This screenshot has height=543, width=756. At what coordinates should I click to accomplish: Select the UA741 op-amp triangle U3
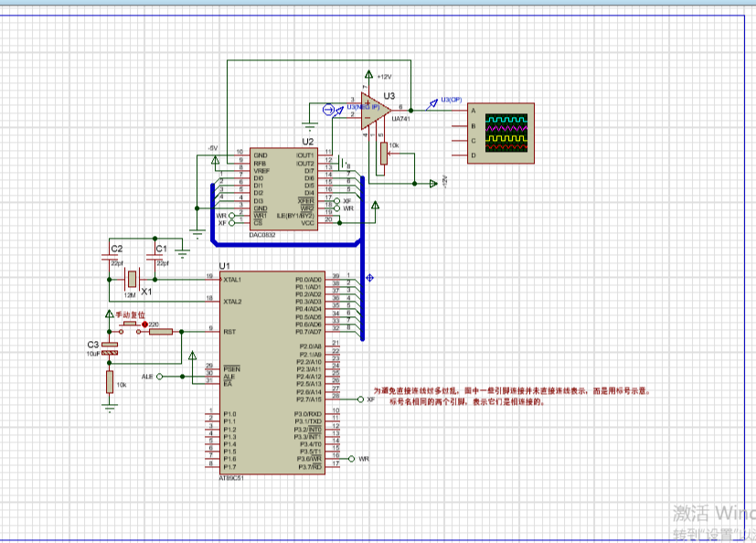(x=376, y=111)
